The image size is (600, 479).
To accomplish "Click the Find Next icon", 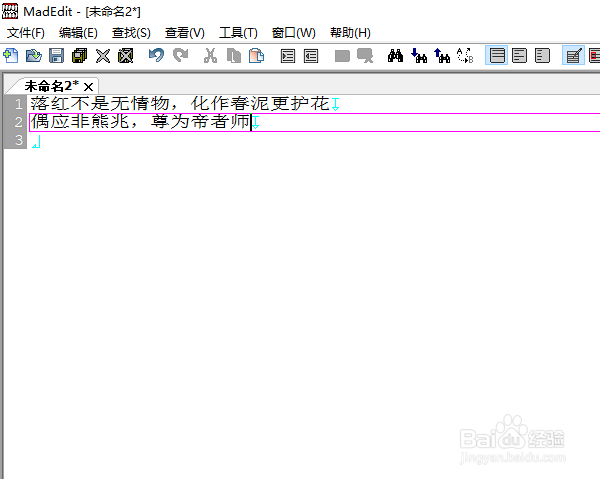I will point(419,56).
